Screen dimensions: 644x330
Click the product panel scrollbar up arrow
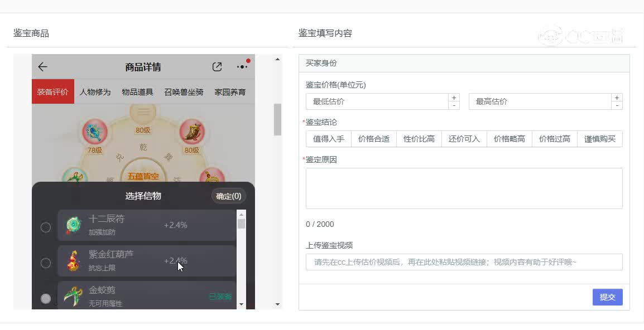pos(278,59)
